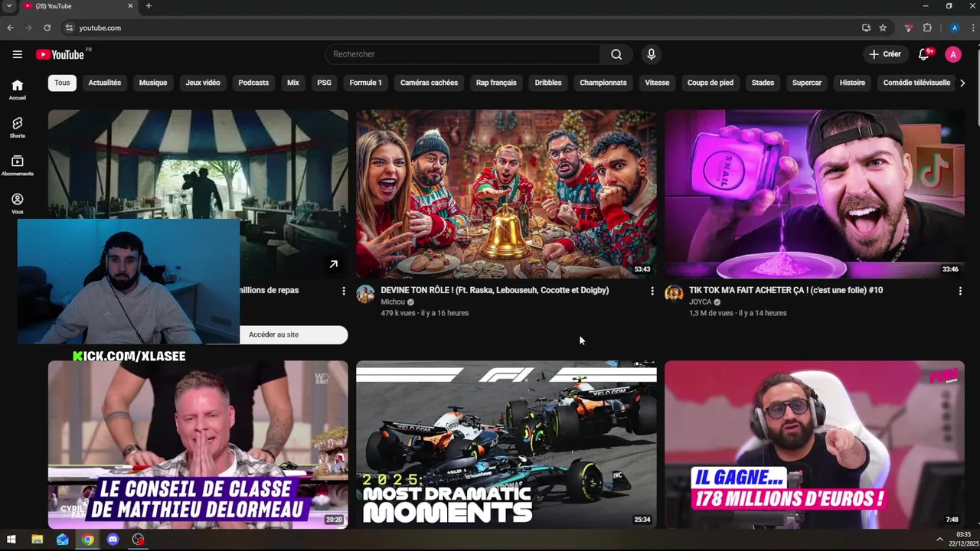Reload the page in Chrome
The height and width of the screenshot is (551, 980).
coord(47,28)
